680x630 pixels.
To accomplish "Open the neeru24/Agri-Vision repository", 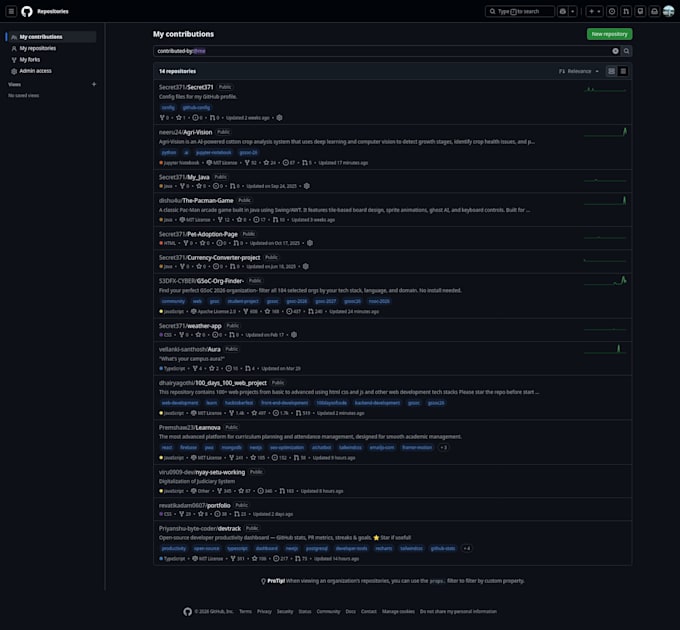I will click(x=185, y=132).
